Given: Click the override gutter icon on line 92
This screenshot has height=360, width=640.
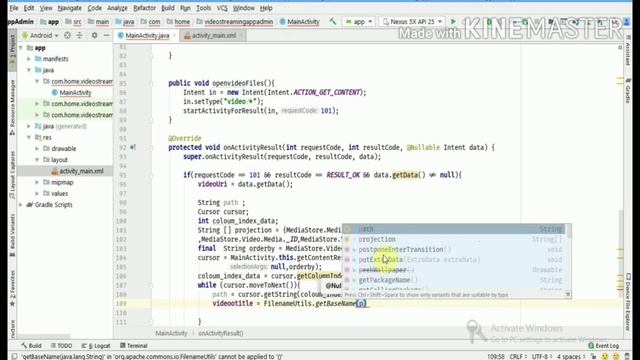Looking at the screenshot, I should point(133,147).
